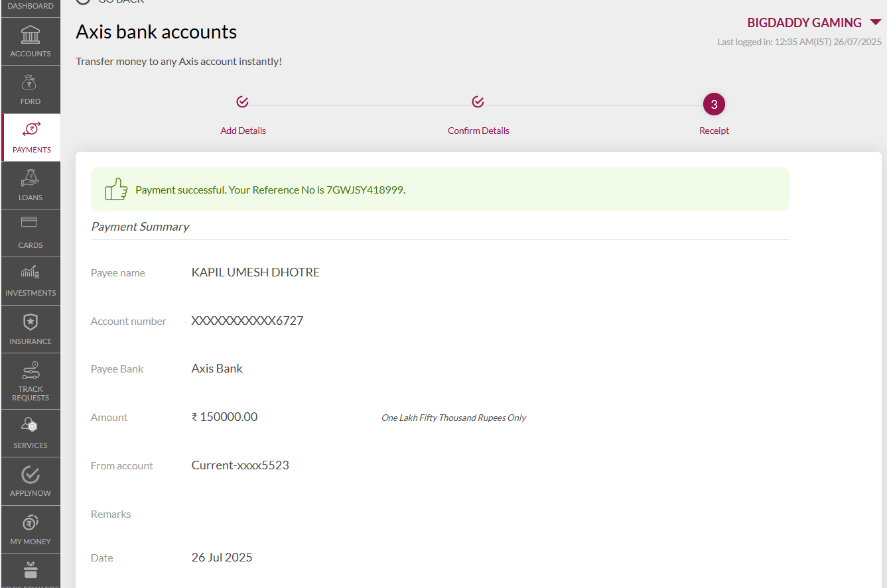
Task: Click the Remarks field label
Action: (x=111, y=514)
